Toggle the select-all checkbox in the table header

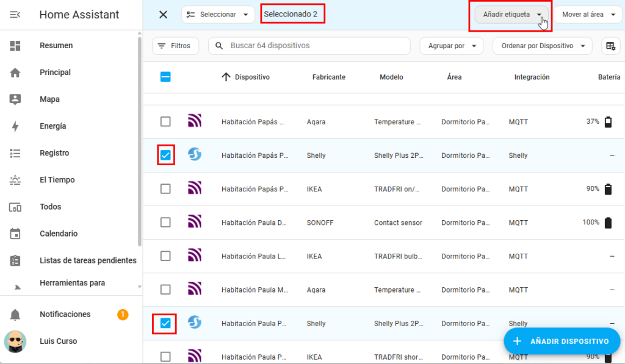click(x=165, y=77)
